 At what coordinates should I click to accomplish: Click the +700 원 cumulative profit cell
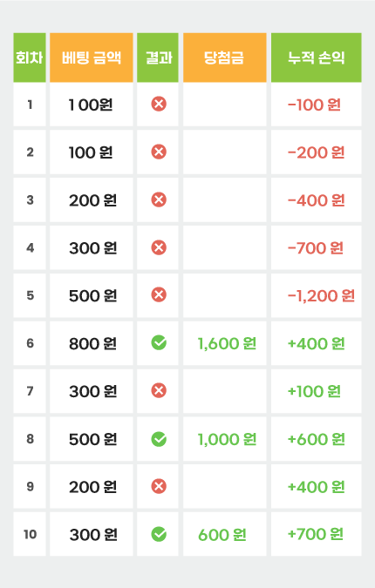317,534
